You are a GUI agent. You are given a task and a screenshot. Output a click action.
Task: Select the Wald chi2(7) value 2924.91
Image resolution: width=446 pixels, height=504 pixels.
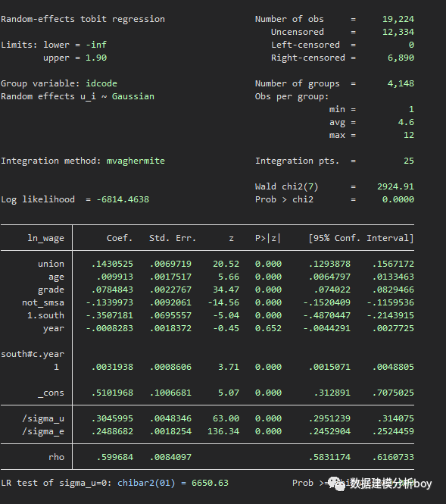395,186
